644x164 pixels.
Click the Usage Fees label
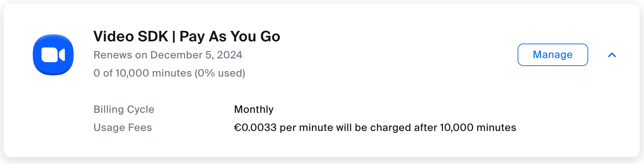122,128
